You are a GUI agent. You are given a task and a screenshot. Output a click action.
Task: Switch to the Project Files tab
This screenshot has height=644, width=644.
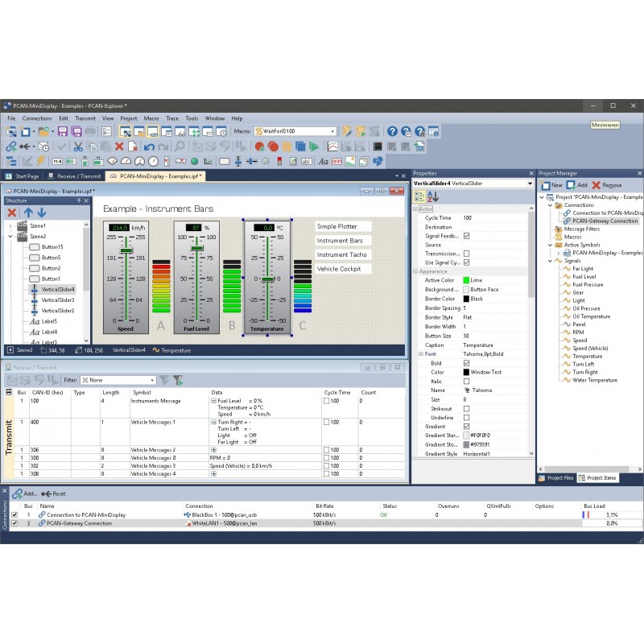556,478
